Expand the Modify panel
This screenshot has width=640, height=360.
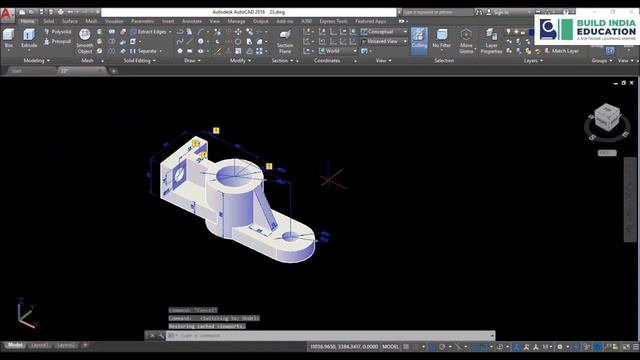(x=240, y=60)
